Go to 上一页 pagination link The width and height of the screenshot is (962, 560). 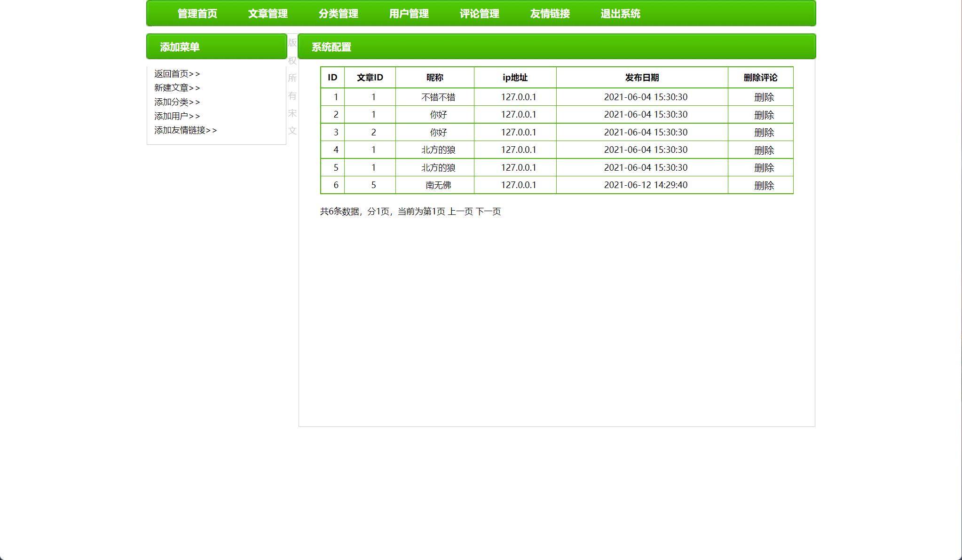(x=460, y=212)
